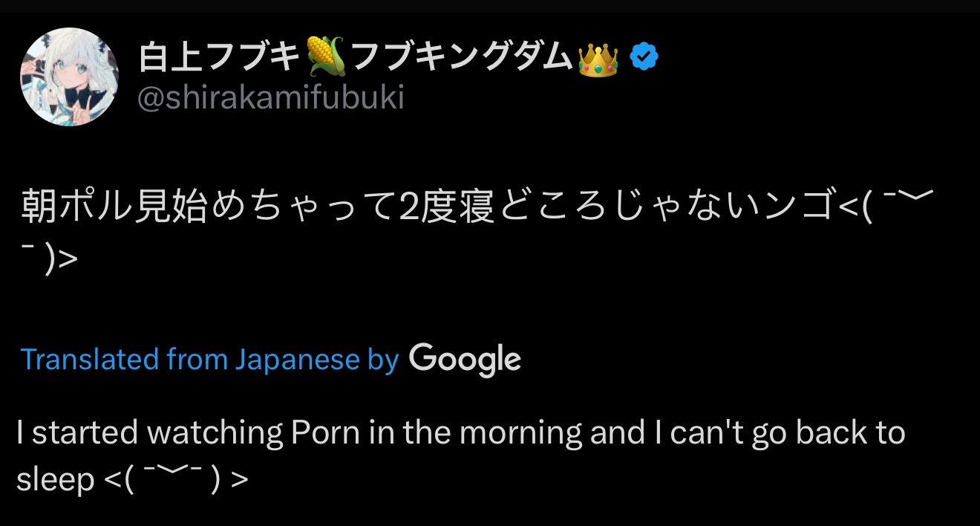Click the display name 白上フブキ
Image resolution: width=980 pixels, height=526 pixels.
(x=220, y=57)
